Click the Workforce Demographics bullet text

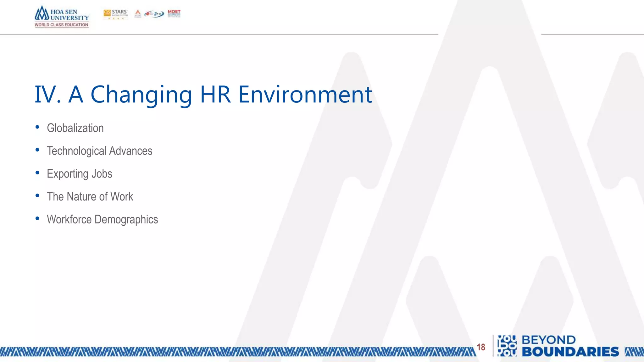click(x=102, y=219)
